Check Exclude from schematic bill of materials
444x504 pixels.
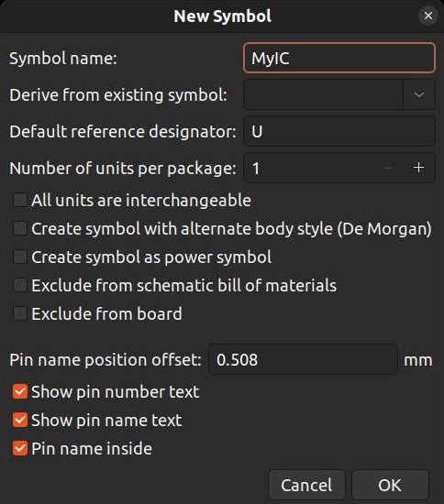click(20, 285)
